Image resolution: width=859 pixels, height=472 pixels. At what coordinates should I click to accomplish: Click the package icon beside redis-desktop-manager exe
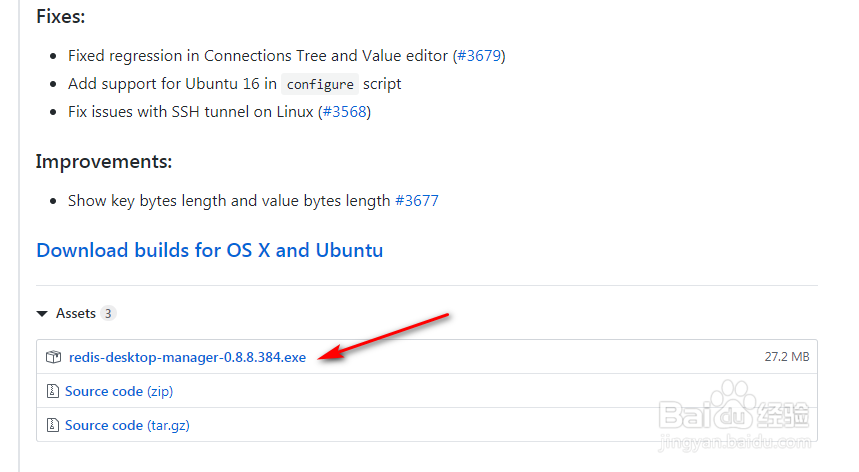coord(54,357)
